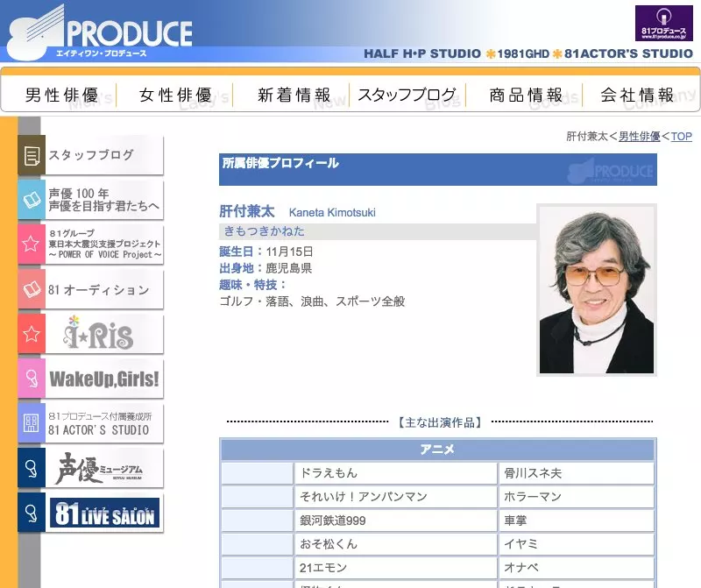The height and width of the screenshot is (588, 701).
Task: Click the 所属俳優プロフィール section header
Action: (437, 169)
